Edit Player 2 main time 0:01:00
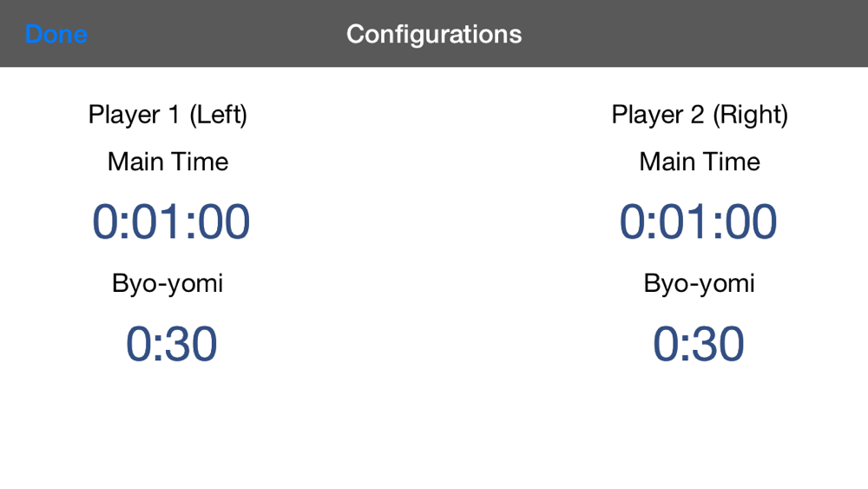 (698, 221)
